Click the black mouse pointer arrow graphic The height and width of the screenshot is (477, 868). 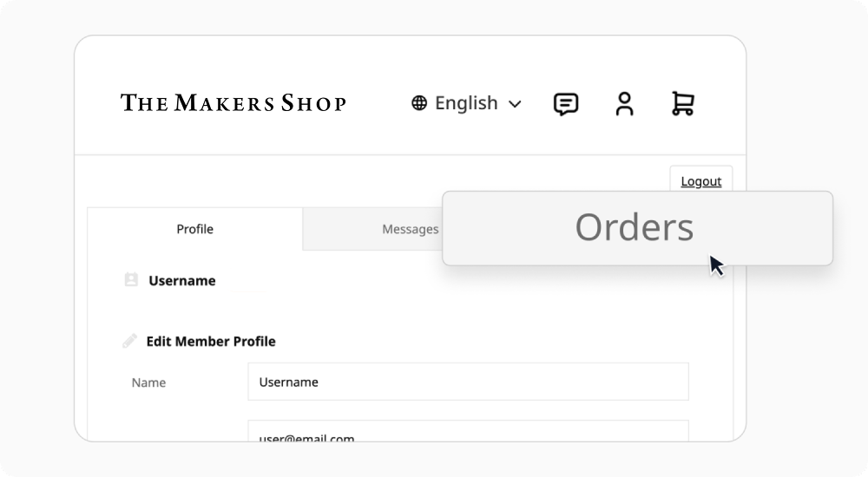[x=716, y=265]
